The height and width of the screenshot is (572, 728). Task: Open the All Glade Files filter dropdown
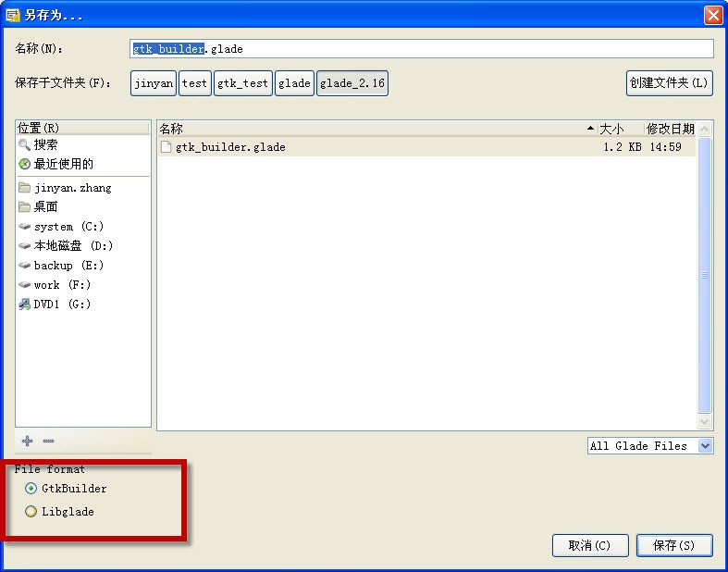pyautogui.click(x=650, y=446)
